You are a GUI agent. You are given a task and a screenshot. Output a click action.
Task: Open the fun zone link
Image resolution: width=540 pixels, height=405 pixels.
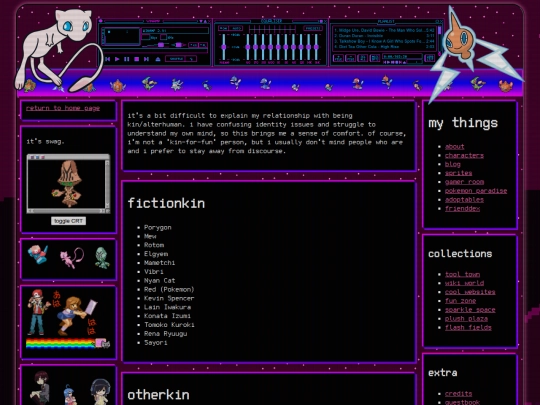coord(460,301)
